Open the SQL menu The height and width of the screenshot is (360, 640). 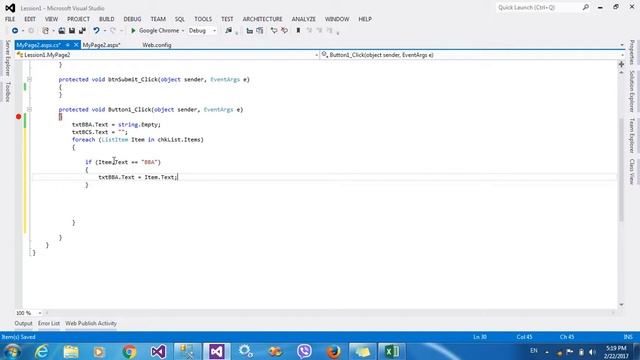(x=180, y=19)
